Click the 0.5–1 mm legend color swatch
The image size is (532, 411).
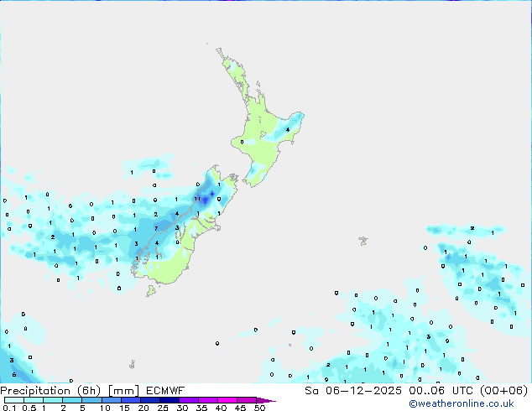click(34, 400)
